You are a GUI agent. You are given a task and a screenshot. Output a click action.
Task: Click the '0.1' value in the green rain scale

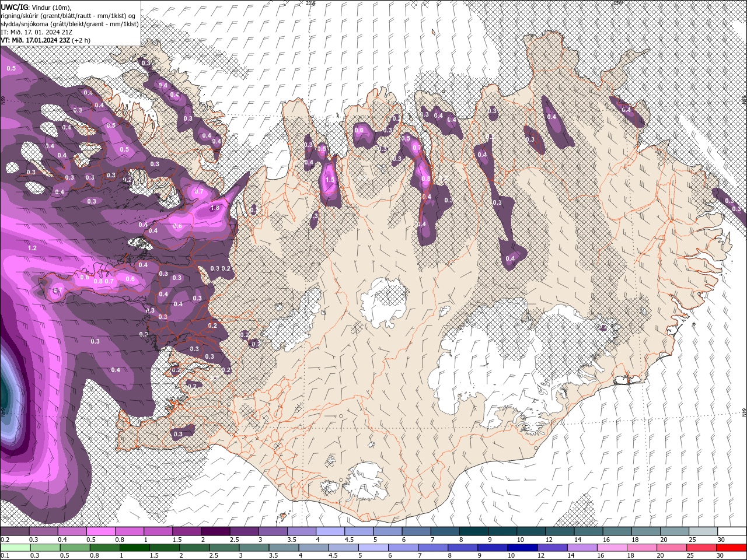pos(5,555)
